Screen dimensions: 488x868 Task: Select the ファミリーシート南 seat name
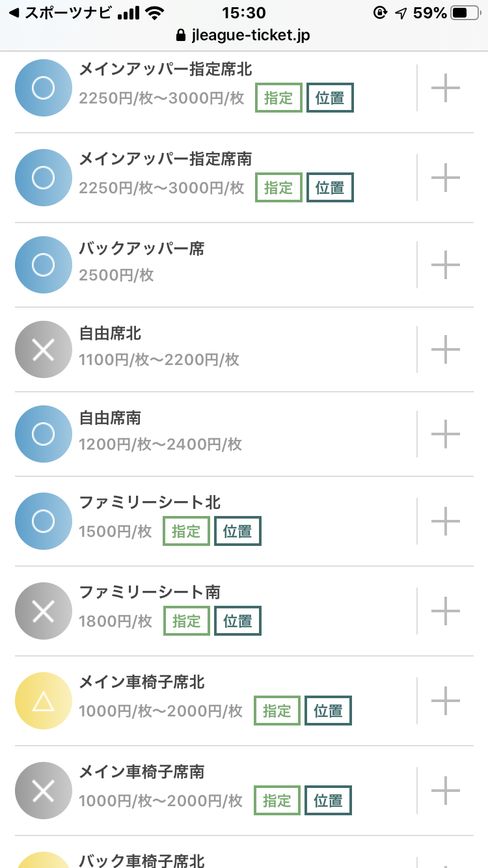coord(150,592)
